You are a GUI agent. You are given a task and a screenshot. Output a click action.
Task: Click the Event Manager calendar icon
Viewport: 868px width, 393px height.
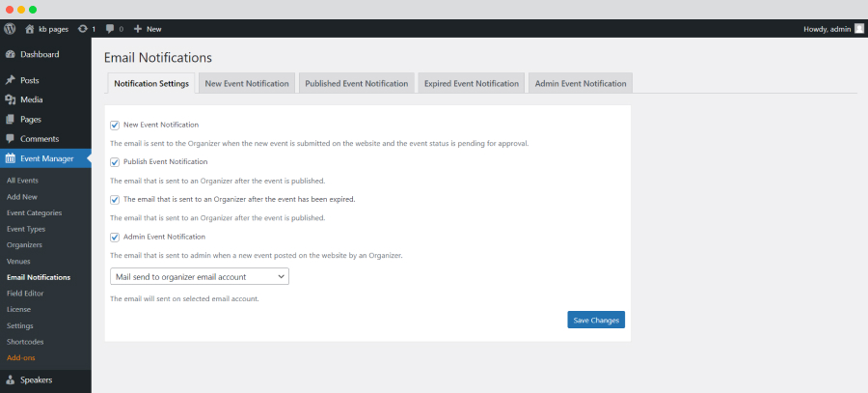coord(10,158)
